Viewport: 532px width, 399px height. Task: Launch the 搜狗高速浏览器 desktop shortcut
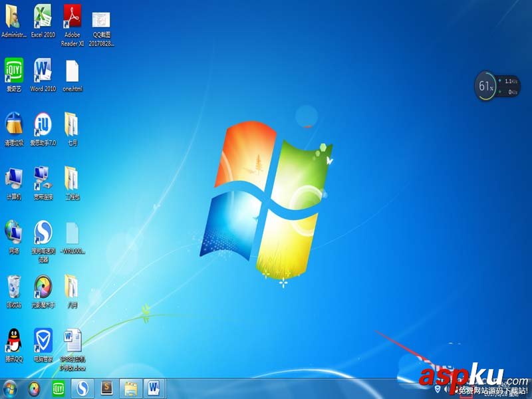43,241
